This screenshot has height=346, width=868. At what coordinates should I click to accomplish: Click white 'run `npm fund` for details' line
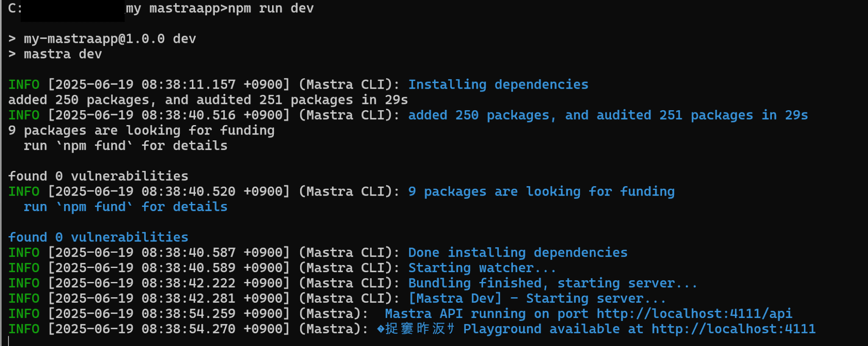(125, 146)
